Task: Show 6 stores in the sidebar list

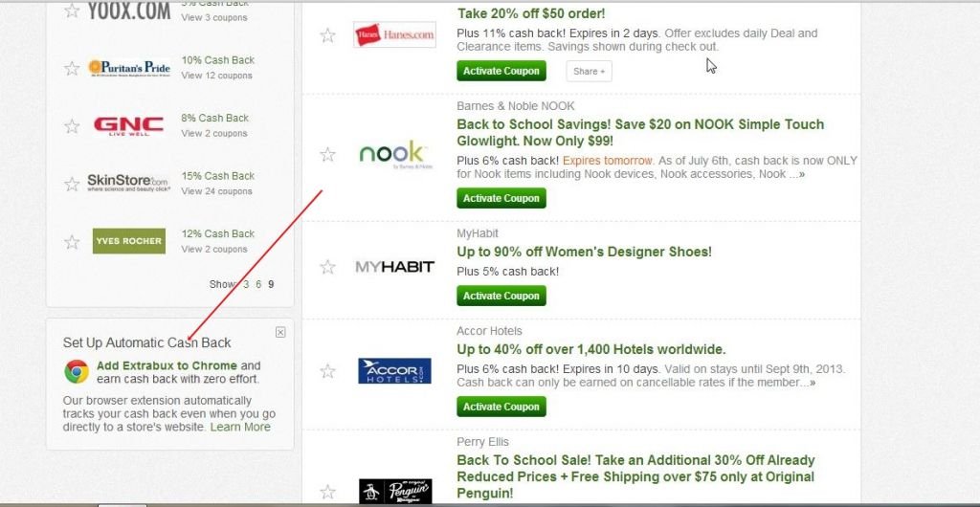Action: pyautogui.click(x=258, y=284)
